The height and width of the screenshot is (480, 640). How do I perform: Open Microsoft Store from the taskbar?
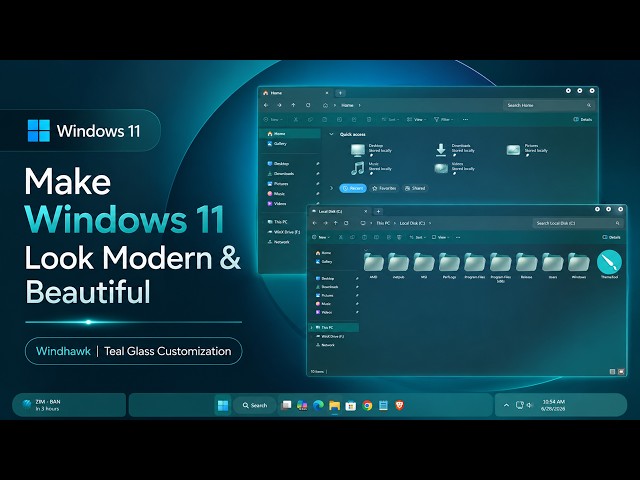point(351,405)
